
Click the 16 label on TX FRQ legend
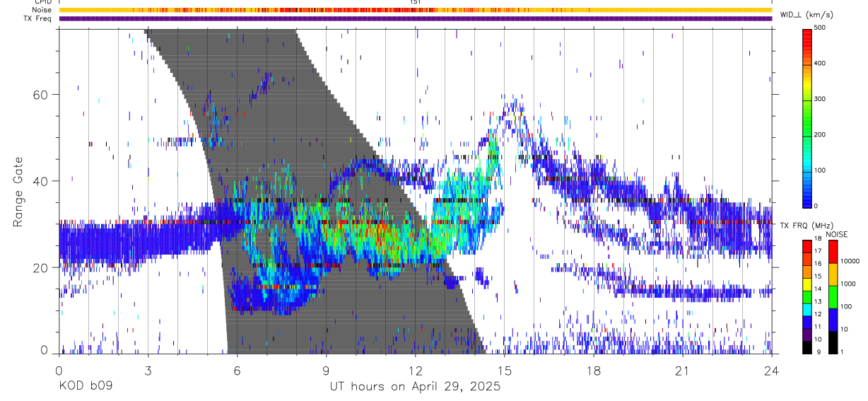pyautogui.click(x=818, y=264)
